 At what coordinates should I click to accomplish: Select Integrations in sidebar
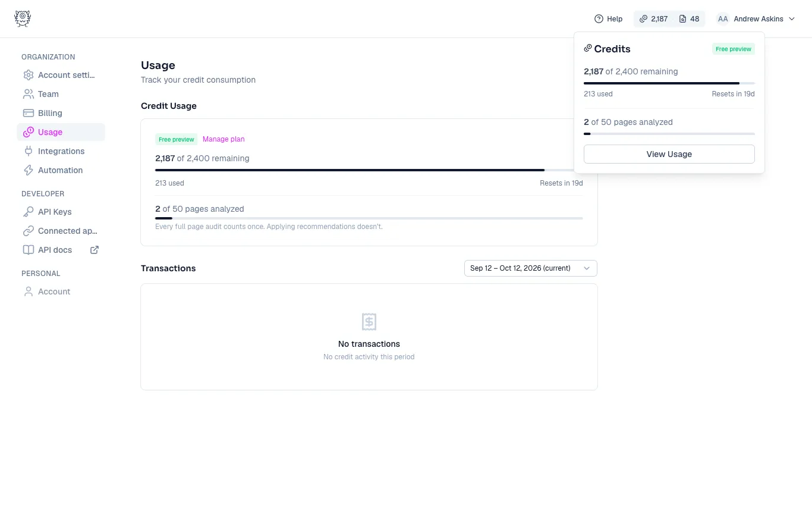pyautogui.click(x=61, y=151)
